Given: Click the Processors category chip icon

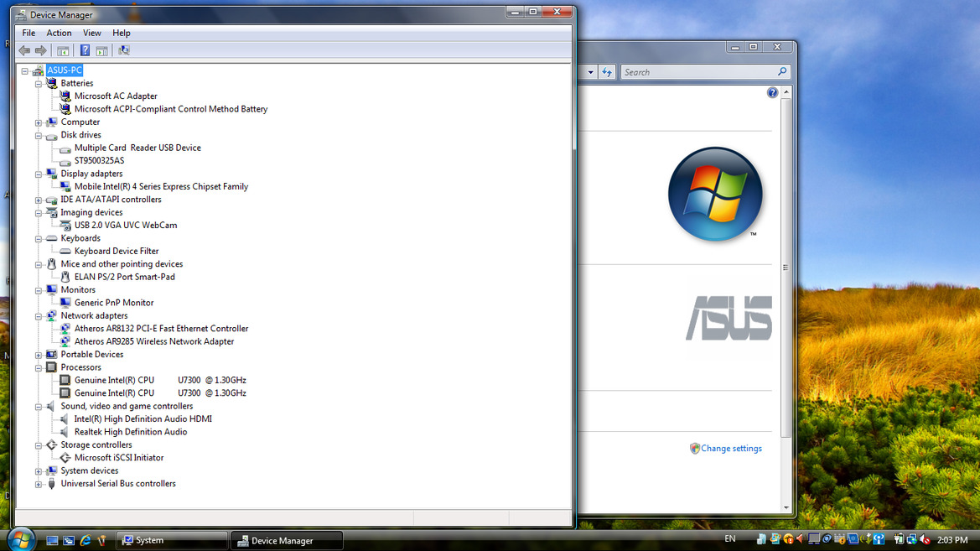Looking at the screenshot, I should [52, 367].
